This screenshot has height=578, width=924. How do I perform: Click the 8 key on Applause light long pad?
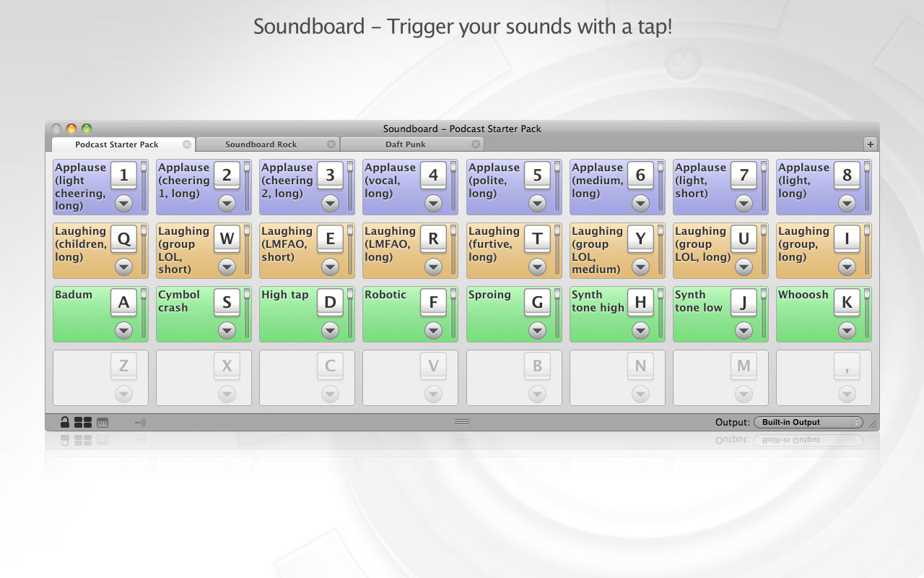[847, 176]
